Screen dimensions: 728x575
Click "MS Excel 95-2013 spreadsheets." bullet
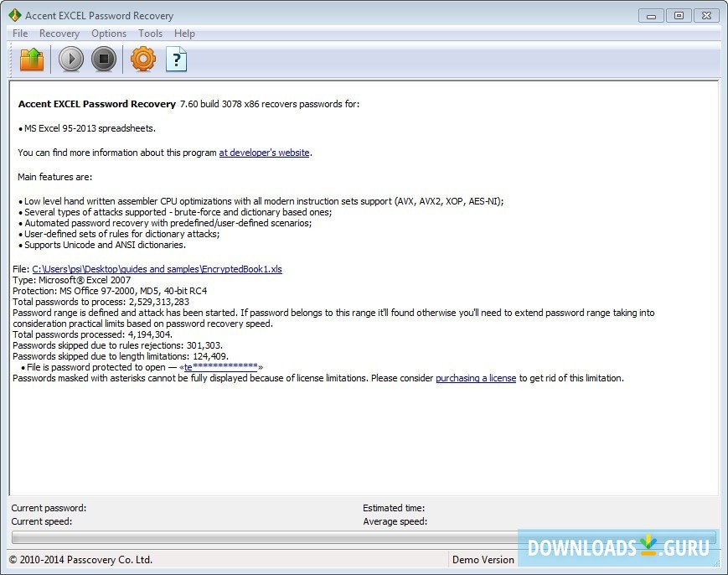point(87,128)
